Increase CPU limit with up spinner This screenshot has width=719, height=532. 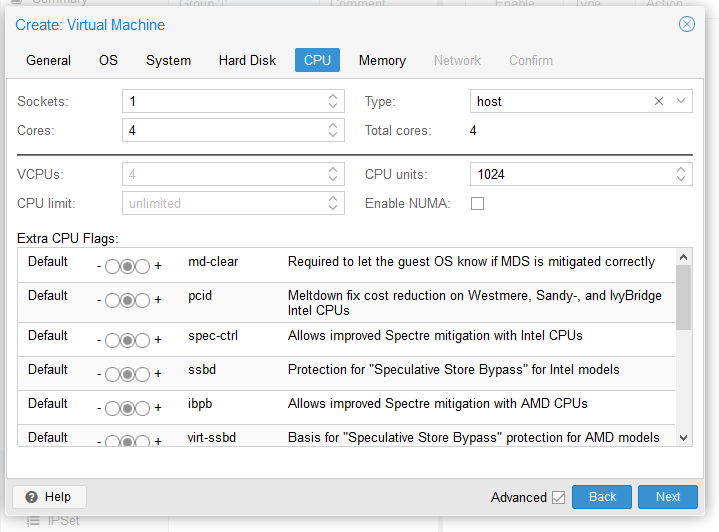[333, 199]
